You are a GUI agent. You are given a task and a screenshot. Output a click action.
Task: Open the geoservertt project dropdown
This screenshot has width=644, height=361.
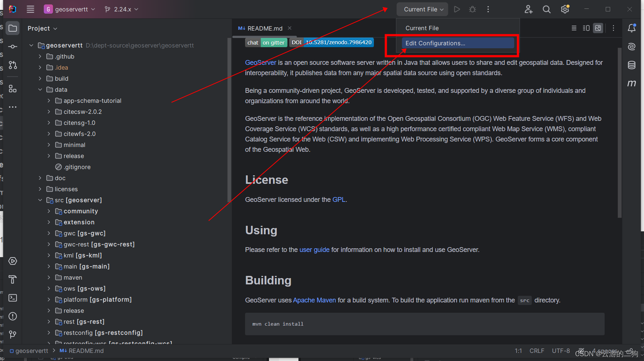click(x=70, y=9)
